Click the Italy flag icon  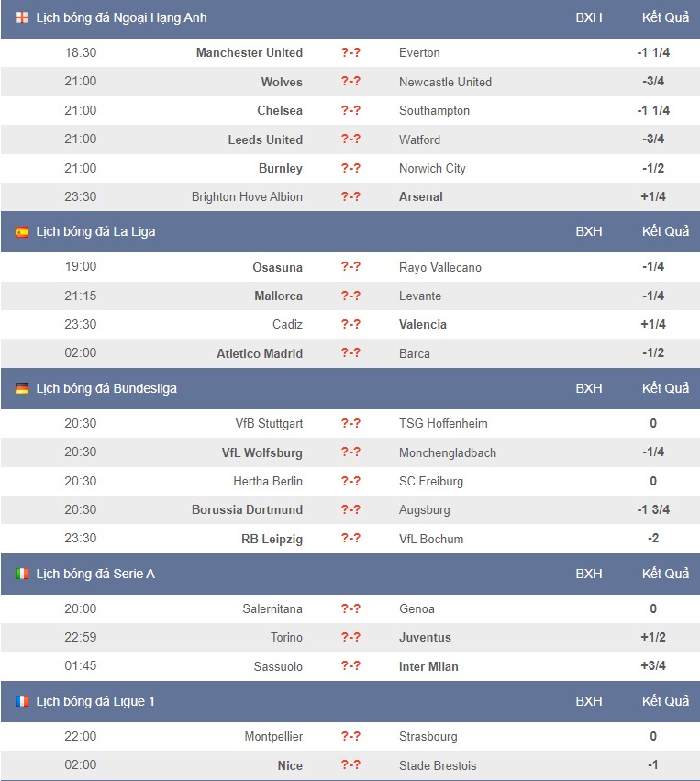coord(22,574)
